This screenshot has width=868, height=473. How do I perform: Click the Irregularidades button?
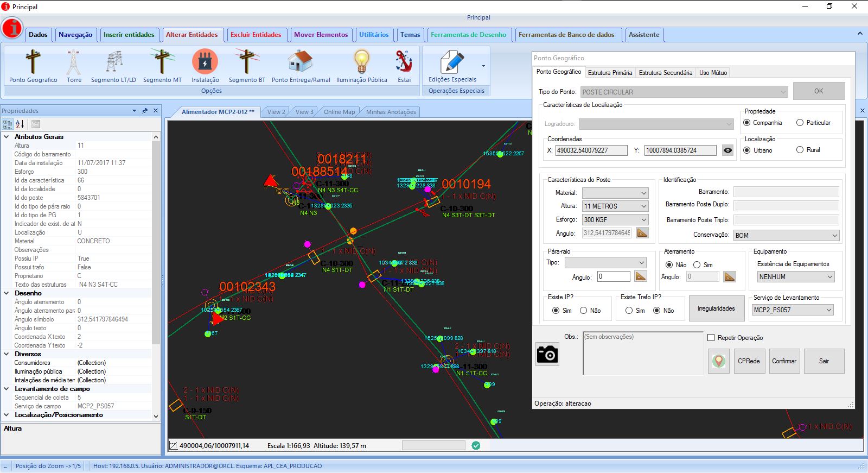[x=716, y=308]
